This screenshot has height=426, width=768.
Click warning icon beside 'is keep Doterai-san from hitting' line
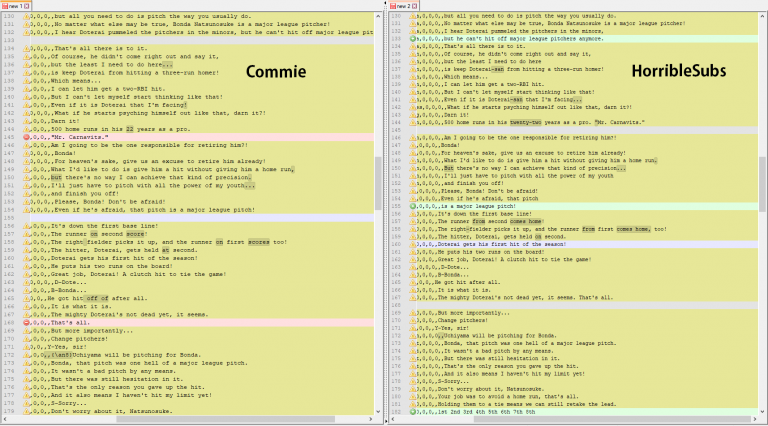click(412, 69)
